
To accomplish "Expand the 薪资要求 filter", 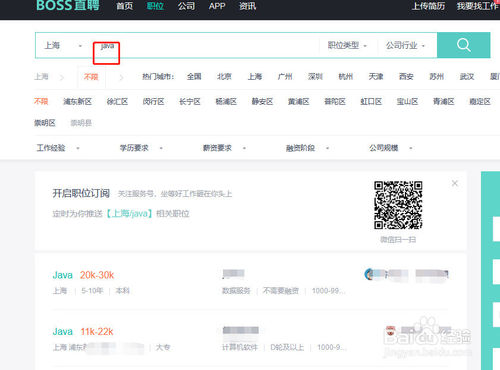I will (x=224, y=148).
